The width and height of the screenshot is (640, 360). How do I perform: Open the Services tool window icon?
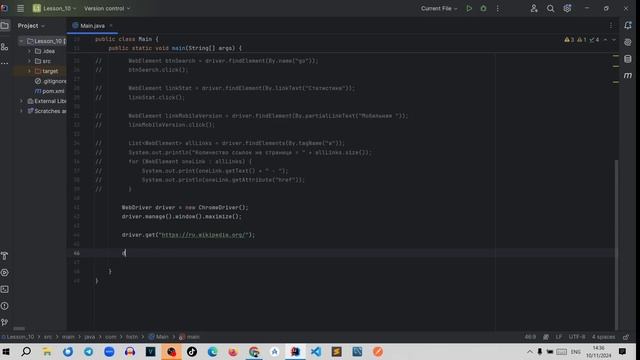tap(4, 273)
